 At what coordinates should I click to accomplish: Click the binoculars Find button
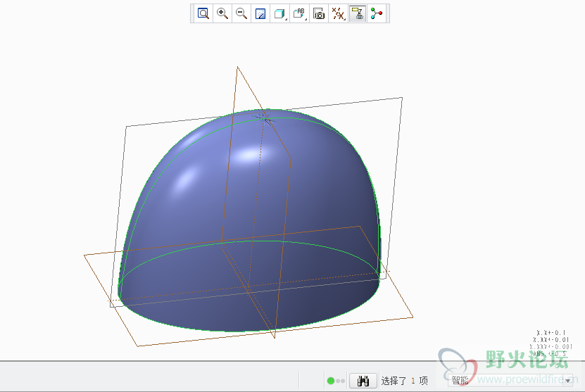(x=364, y=381)
